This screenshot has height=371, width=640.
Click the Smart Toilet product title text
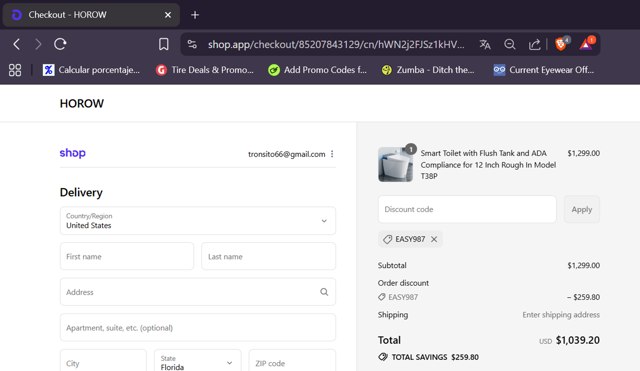pyautogui.click(x=488, y=164)
